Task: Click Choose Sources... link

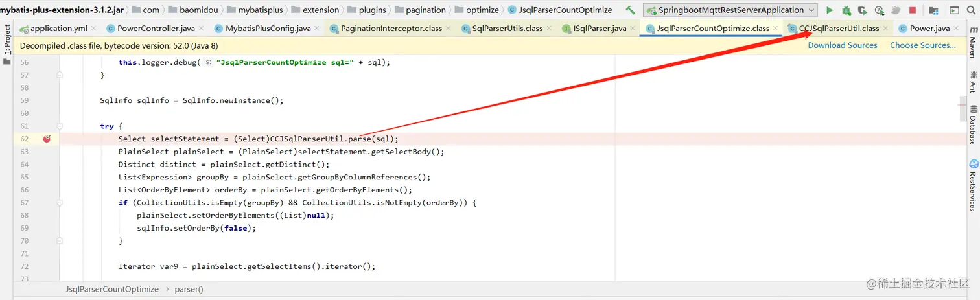Action: click(x=923, y=45)
